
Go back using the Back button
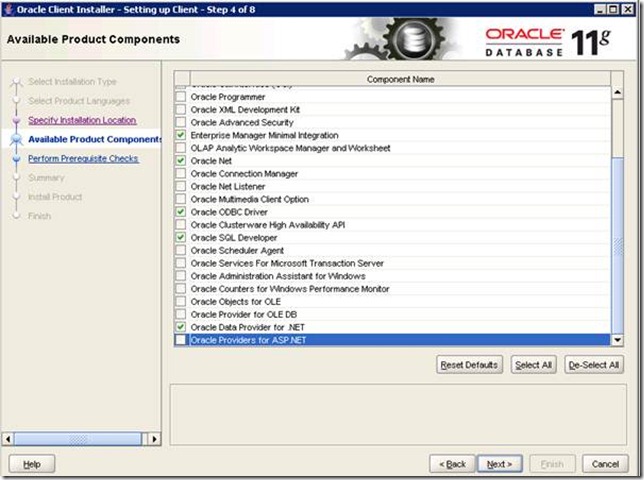coord(450,464)
